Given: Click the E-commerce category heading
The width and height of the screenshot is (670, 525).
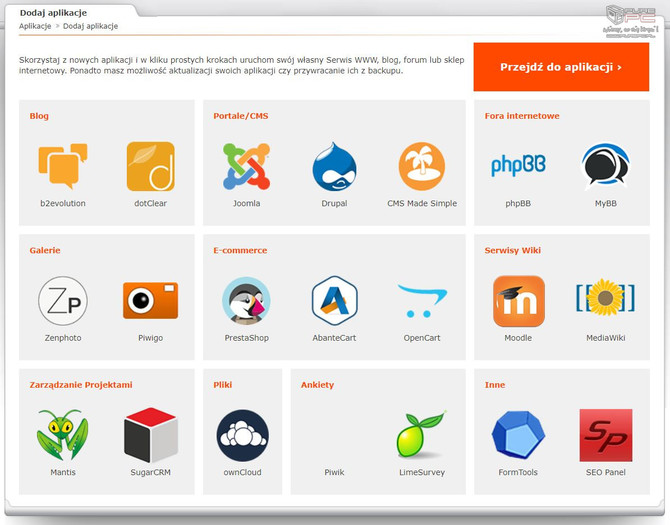Looking at the screenshot, I should (x=240, y=250).
